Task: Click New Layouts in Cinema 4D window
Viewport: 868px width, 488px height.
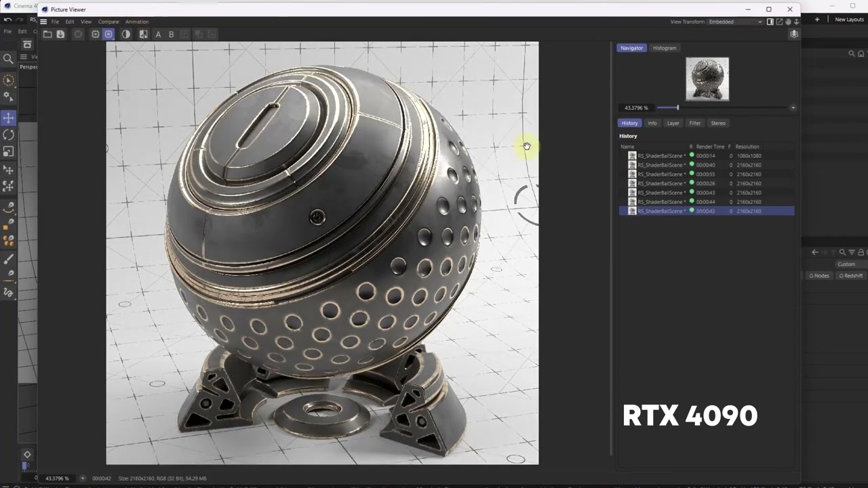Action: pos(849,20)
